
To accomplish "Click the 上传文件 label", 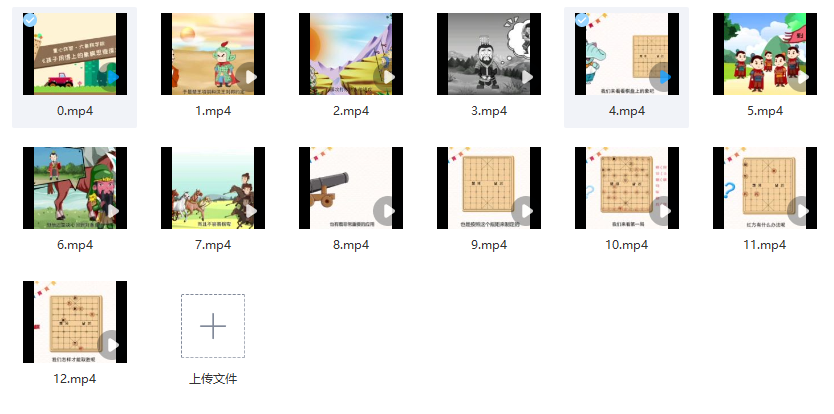I will point(213,379).
